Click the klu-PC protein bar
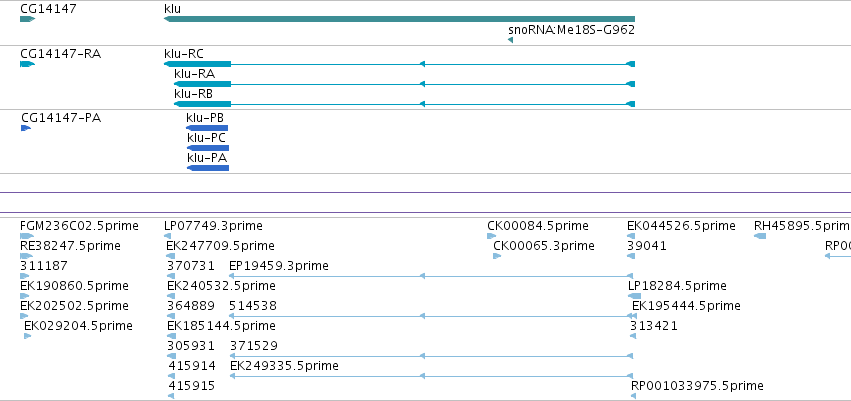 208,148
